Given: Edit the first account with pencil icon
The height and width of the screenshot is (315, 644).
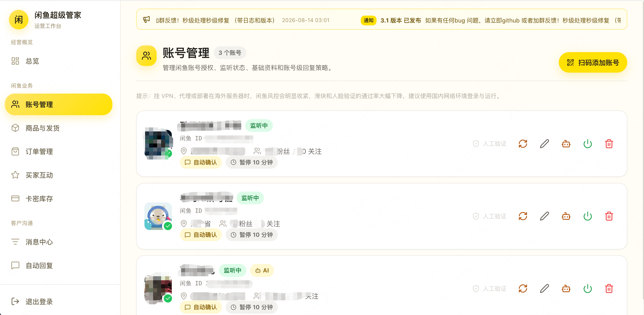Looking at the screenshot, I should click(x=544, y=144).
